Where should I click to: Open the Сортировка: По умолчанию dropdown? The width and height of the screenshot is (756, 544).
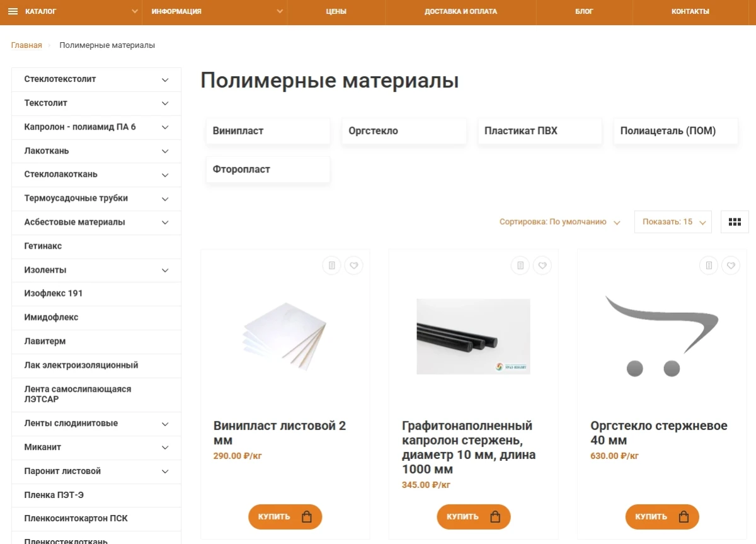(559, 222)
